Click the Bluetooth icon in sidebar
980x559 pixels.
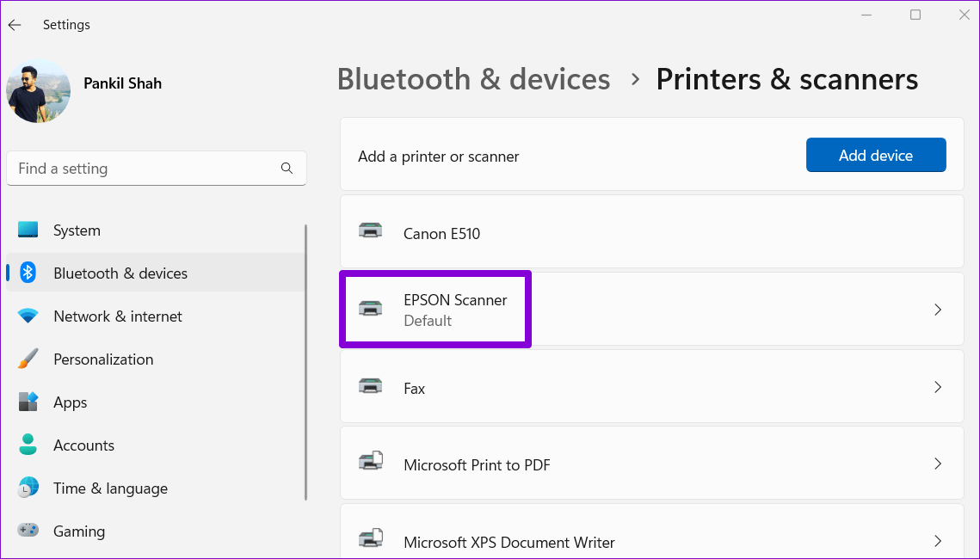pyautogui.click(x=28, y=273)
